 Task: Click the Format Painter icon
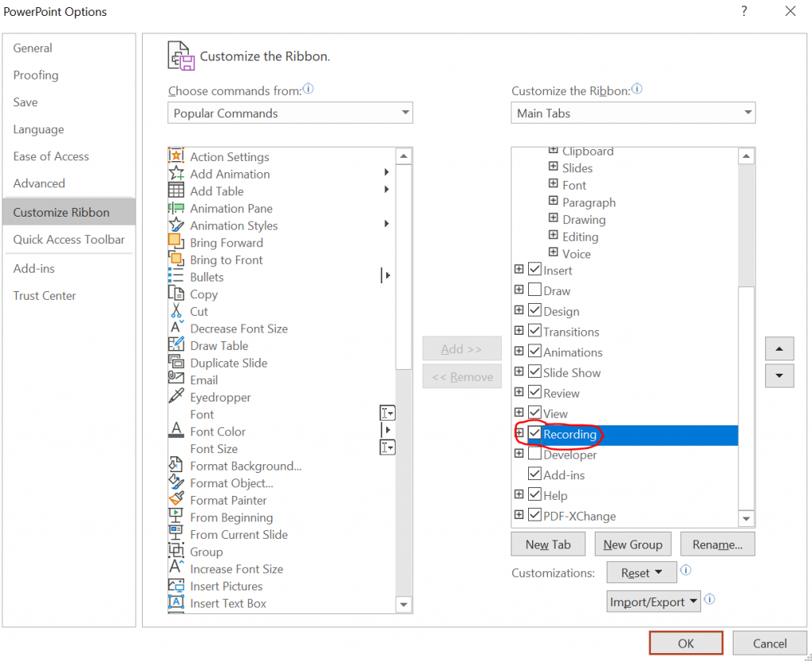click(x=176, y=500)
